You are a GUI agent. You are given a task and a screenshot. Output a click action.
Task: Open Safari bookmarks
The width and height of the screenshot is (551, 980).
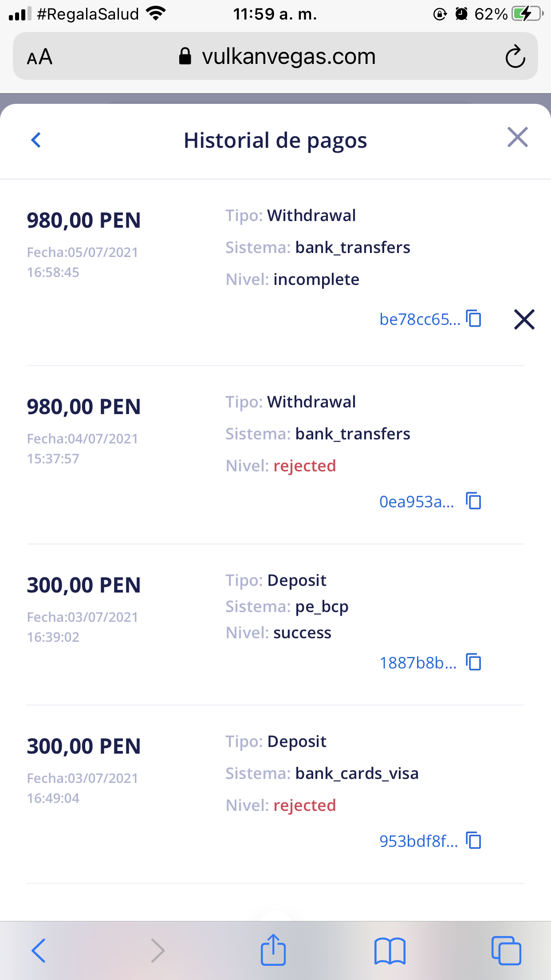pyautogui.click(x=390, y=951)
